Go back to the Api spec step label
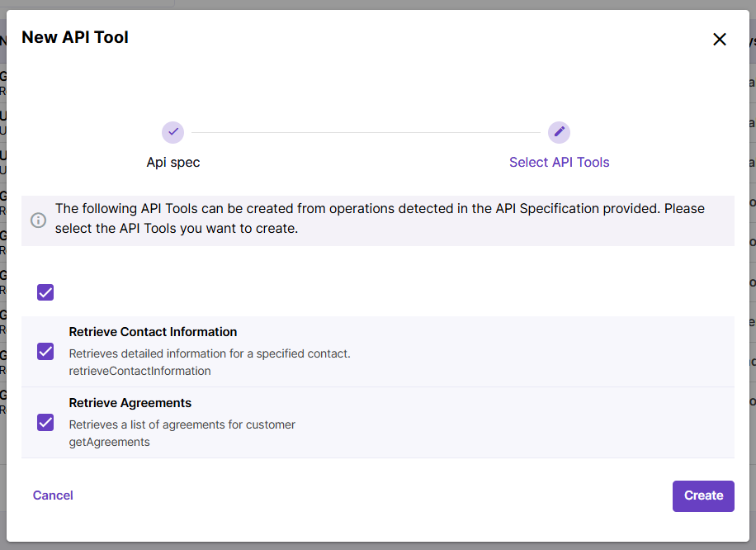Screen dimensions: 756x550 point(173,163)
